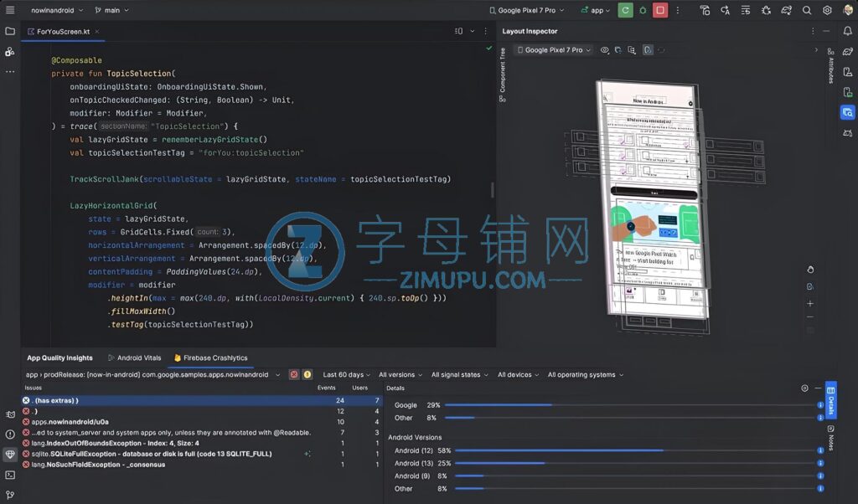The image size is (858, 504).
Task: Select NoSuchFieldException issue row
Action: [202, 464]
